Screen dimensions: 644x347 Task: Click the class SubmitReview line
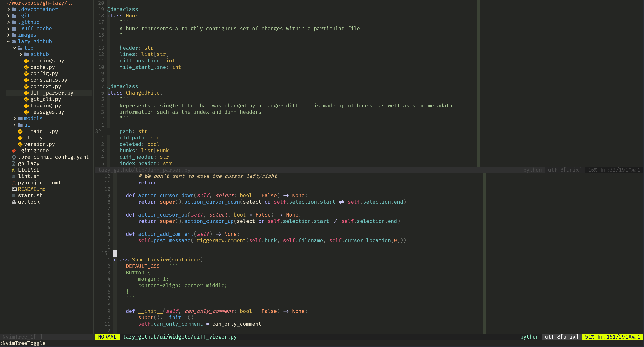pos(159,260)
